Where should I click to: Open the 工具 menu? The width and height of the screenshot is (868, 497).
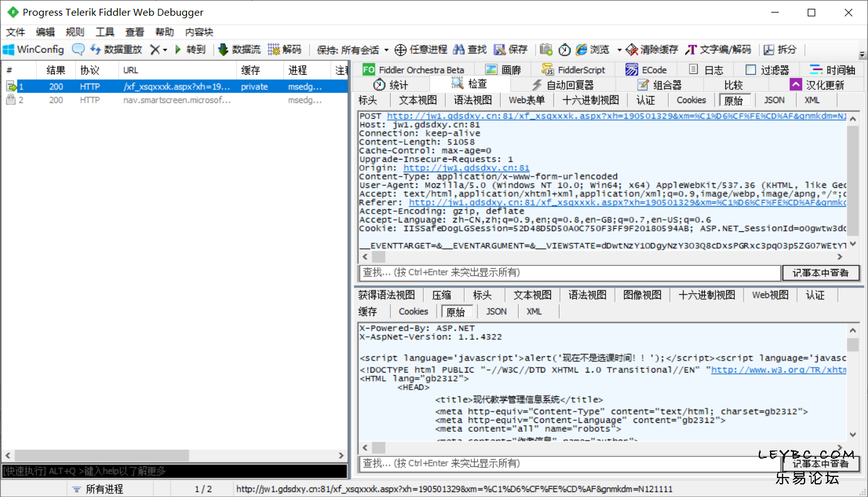click(x=105, y=32)
